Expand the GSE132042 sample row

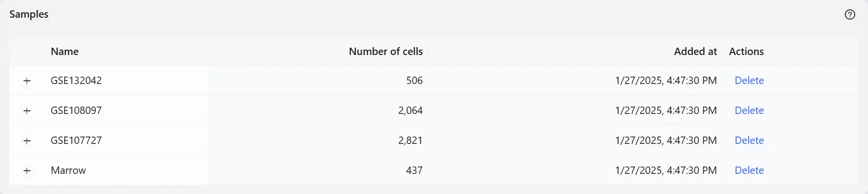27,81
